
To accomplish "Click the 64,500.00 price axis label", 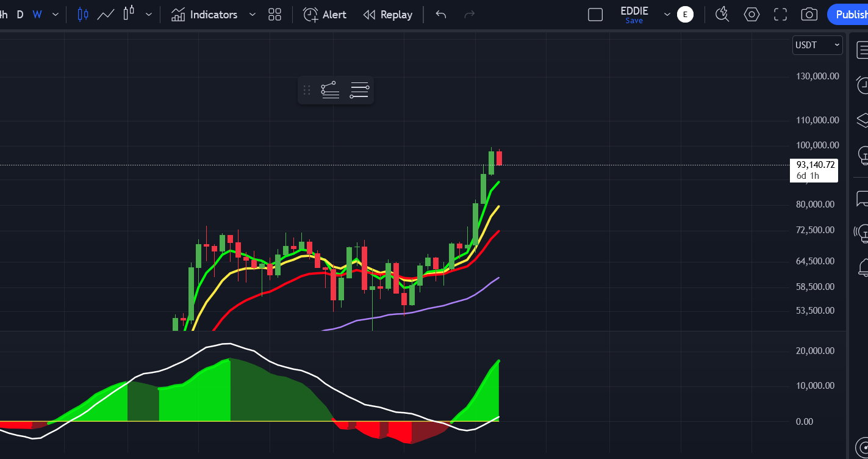I will point(815,261).
